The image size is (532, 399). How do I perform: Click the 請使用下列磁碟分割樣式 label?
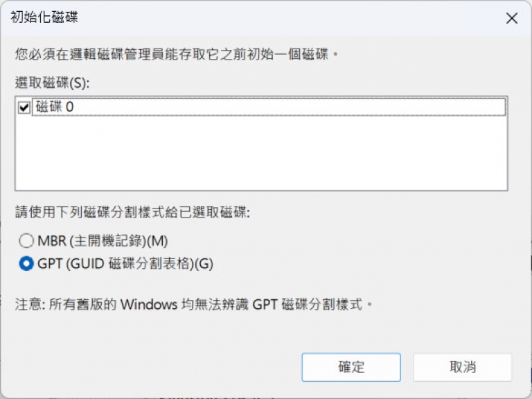(x=132, y=213)
